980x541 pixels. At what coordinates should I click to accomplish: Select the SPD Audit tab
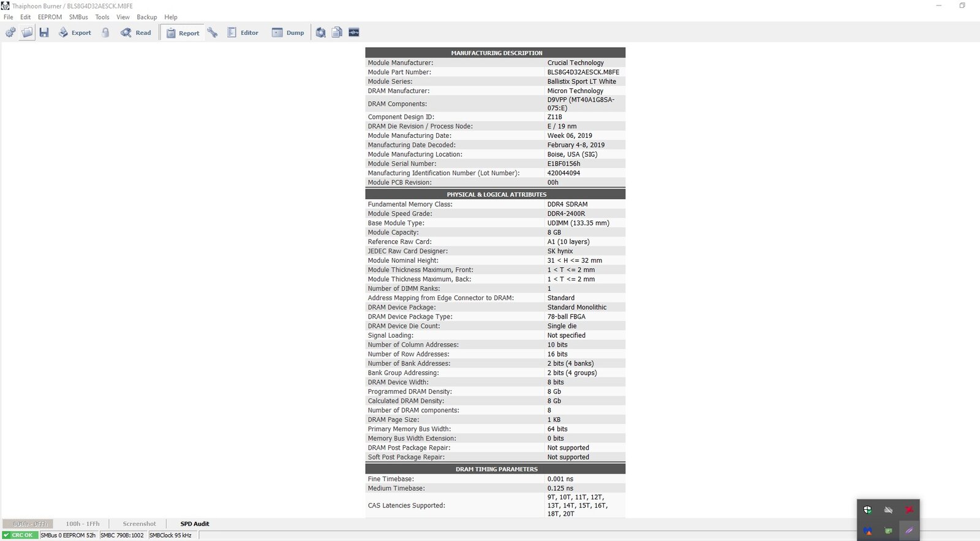(x=195, y=524)
